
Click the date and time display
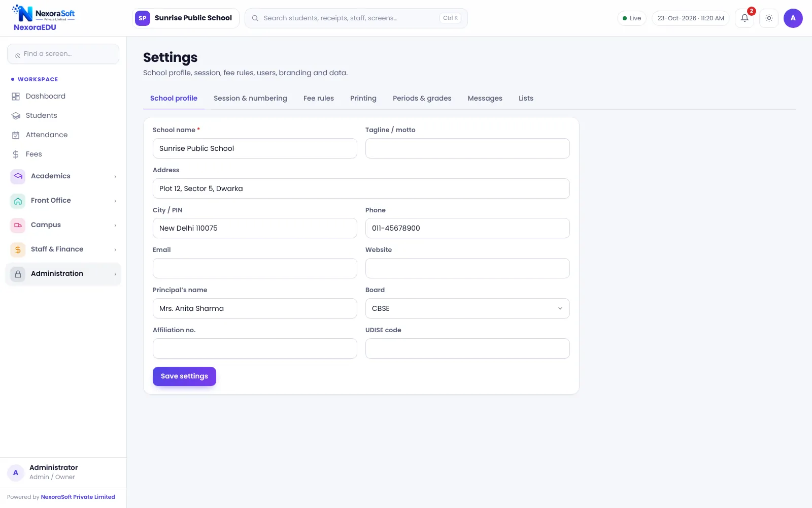691,18
